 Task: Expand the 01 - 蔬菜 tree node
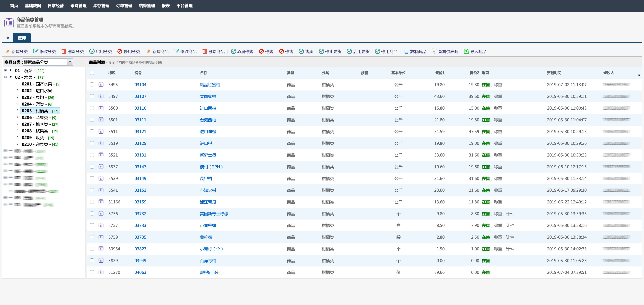point(6,70)
